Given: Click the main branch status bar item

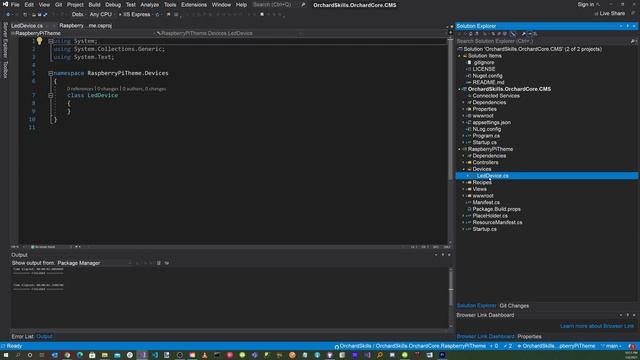Looking at the screenshot, I should point(611,346).
